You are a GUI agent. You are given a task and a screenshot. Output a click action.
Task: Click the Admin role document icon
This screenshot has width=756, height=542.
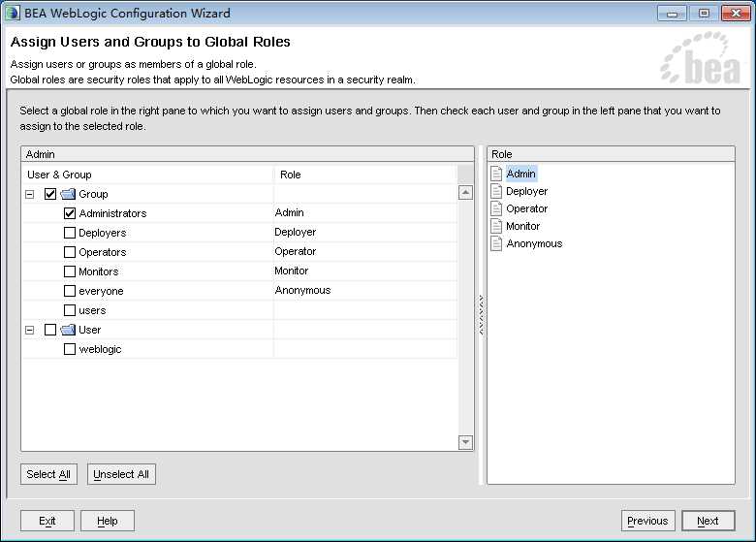pyautogui.click(x=496, y=174)
